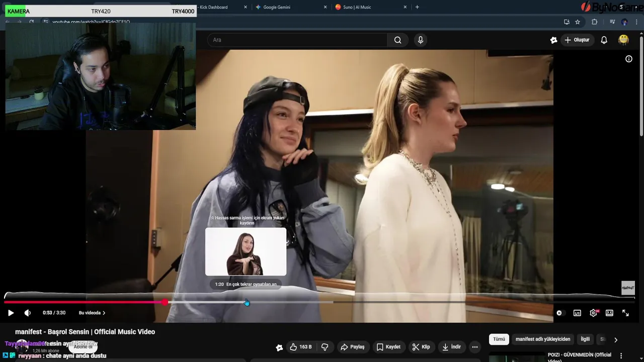Image resolution: width=644 pixels, height=362 pixels.
Task: Click the Paylaş share button
Action: 352,347
